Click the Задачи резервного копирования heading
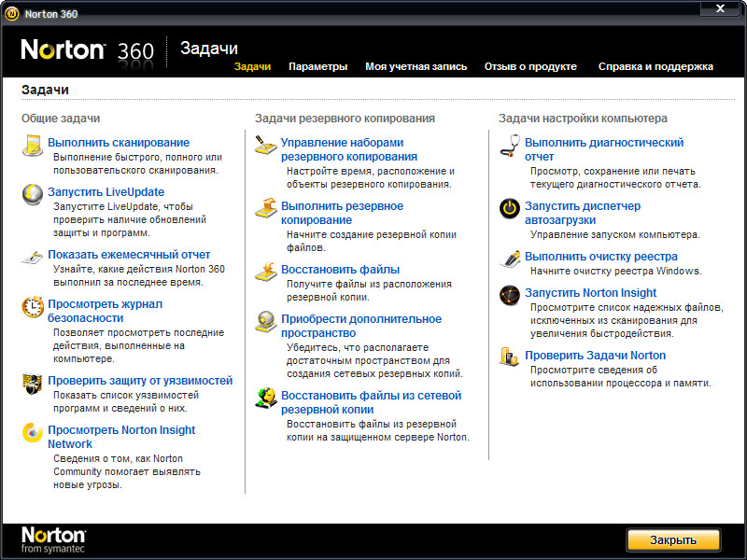 click(345, 119)
